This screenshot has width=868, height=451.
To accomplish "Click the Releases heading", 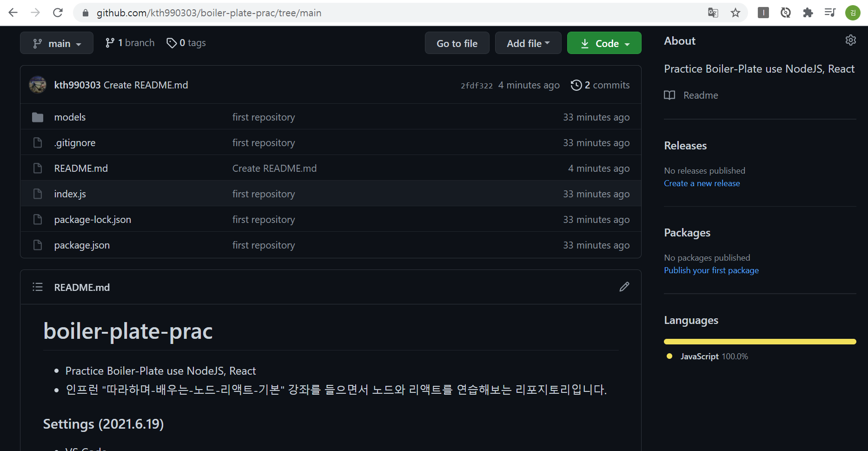I will (x=685, y=146).
